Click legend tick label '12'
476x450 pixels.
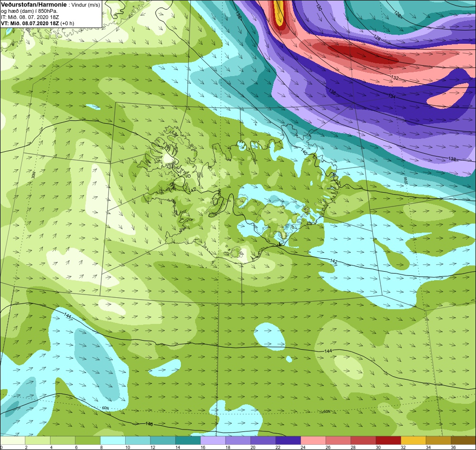pos(153,447)
